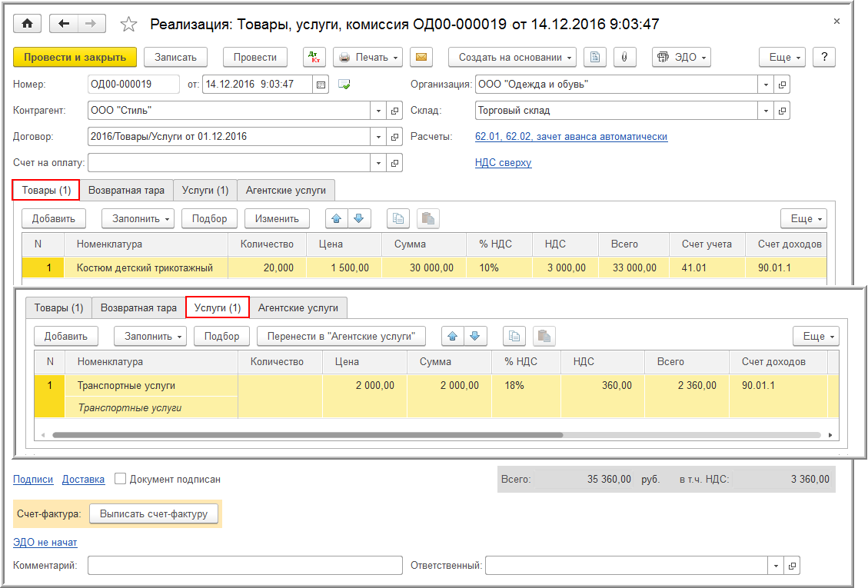Open Счет на оплату record icon
868x588 pixels.
(x=394, y=163)
